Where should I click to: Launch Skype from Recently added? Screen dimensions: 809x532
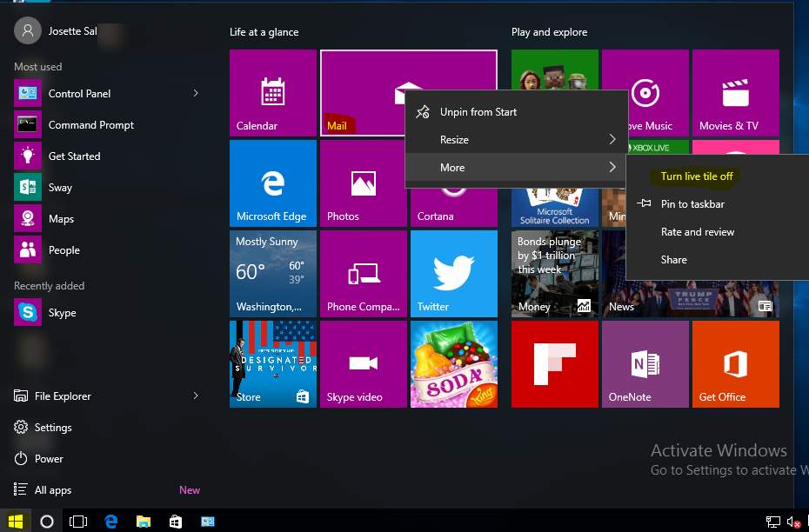point(107,312)
